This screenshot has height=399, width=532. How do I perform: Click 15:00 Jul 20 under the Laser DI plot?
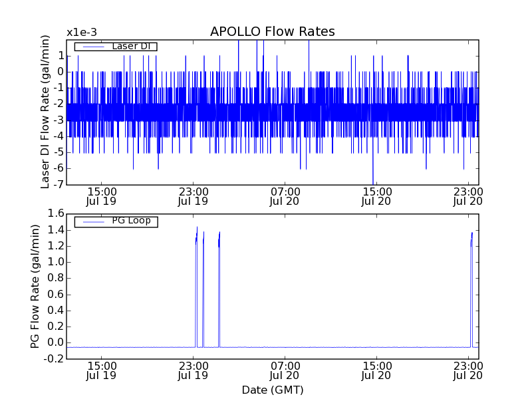(376, 197)
